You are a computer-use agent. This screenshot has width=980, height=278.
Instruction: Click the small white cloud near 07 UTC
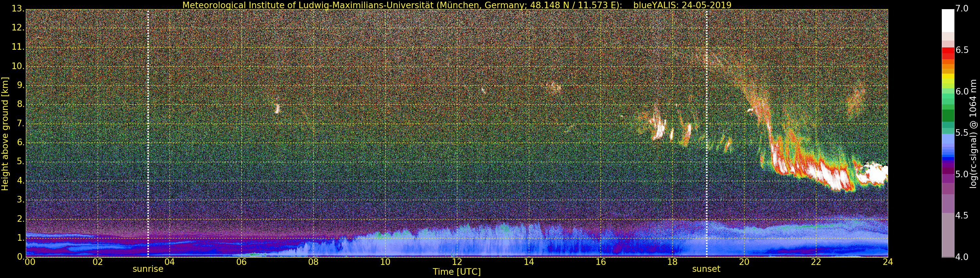277,109
